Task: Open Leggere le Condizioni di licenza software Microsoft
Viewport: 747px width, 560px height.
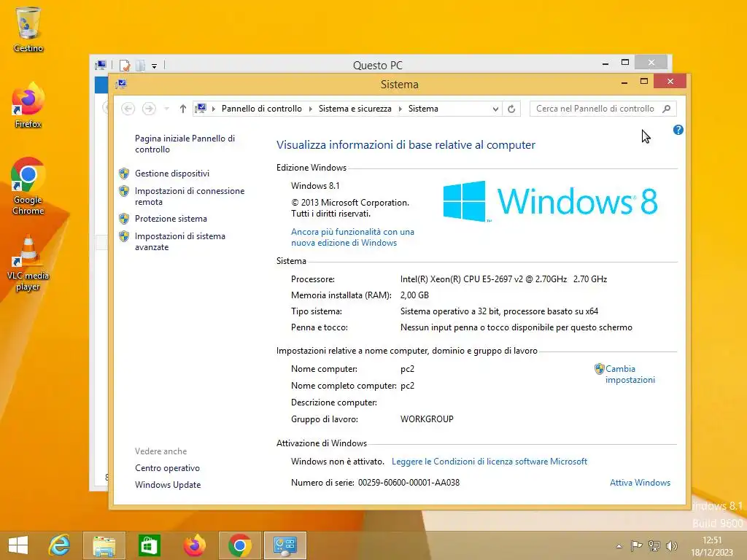Action: point(489,462)
